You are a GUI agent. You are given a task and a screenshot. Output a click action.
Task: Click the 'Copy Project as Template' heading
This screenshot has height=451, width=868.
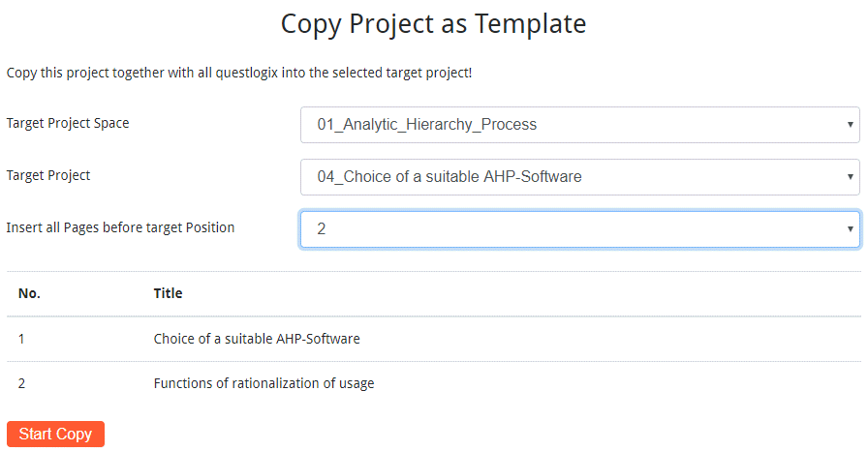(433, 23)
